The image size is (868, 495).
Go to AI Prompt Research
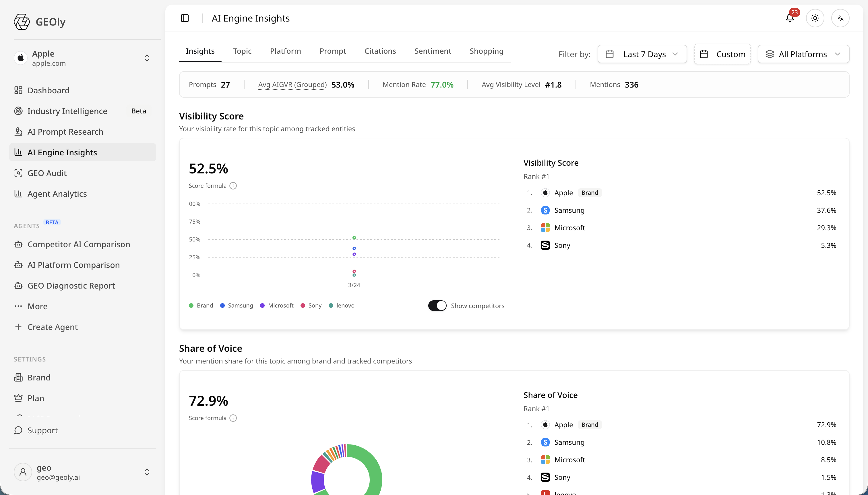pyautogui.click(x=83, y=132)
